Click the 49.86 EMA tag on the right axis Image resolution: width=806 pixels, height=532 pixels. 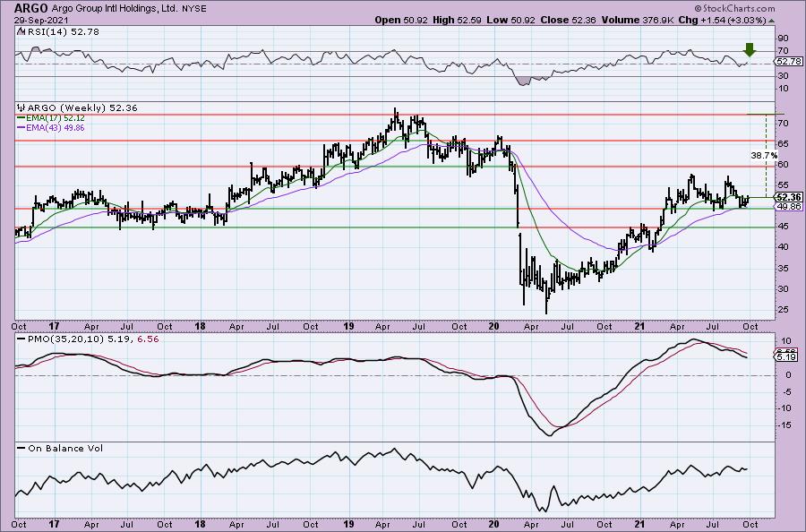pyautogui.click(x=789, y=207)
